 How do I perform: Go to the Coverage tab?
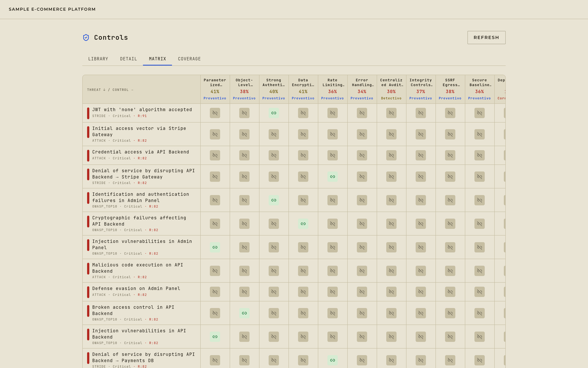point(189,59)
